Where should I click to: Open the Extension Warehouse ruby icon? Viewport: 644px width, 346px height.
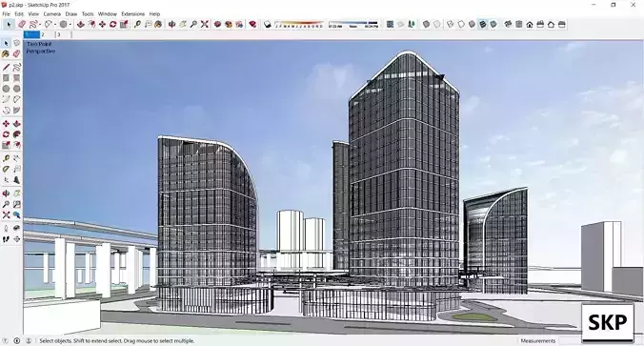pyautogui.click(x=252, y=25)
